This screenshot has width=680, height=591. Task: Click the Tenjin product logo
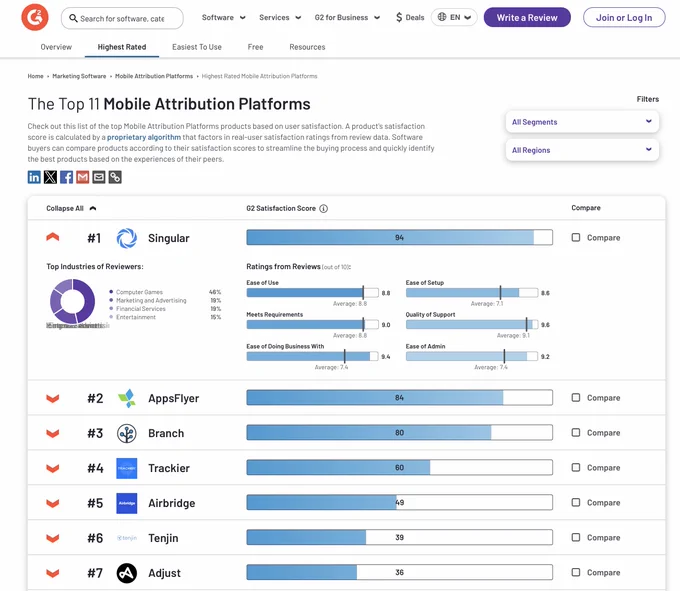coord(127,538)
